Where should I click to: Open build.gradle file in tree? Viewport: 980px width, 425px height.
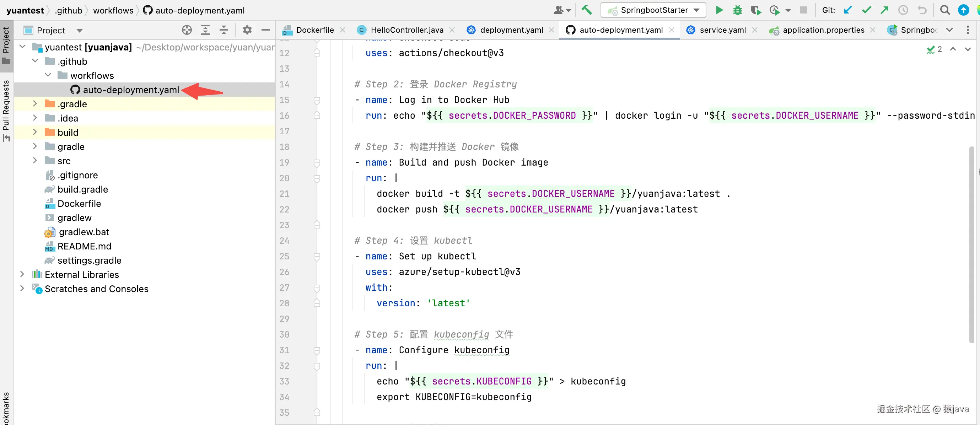[82, 189]
